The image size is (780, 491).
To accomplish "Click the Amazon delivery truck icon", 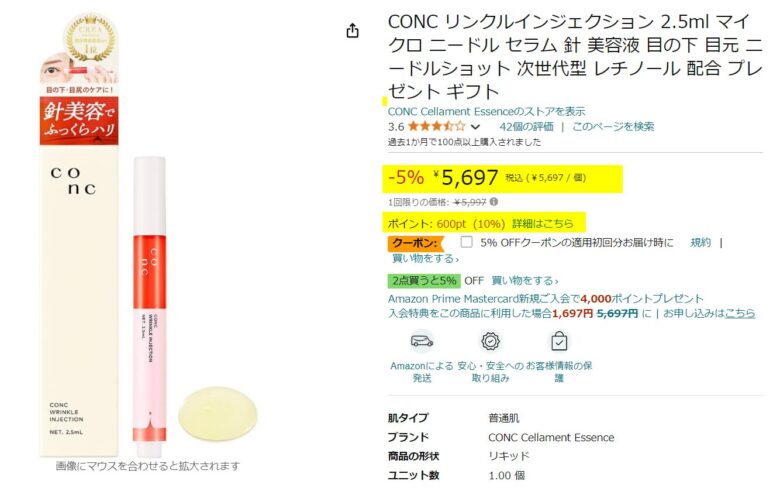I will (x=422, y=341).
